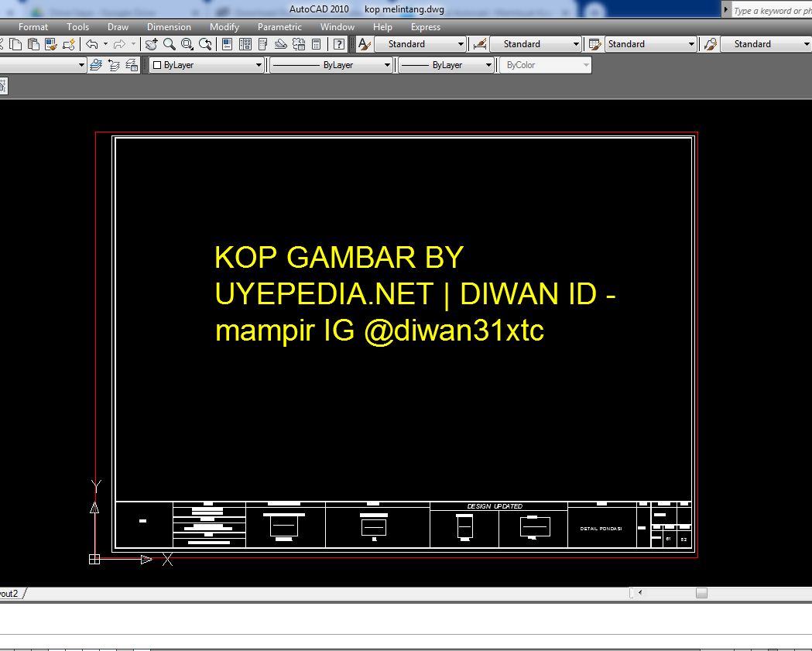Open the ByLayer lineweight dropdown
812x651 pixels.
446,65
